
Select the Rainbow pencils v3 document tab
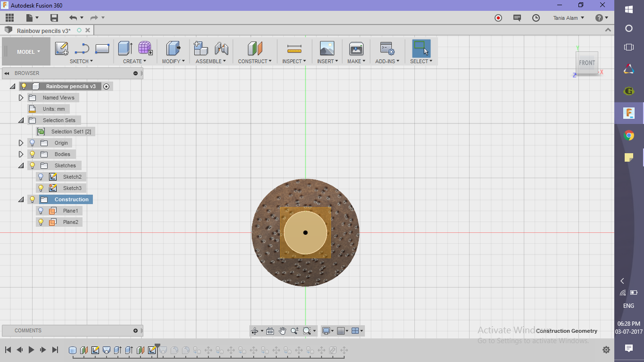click(43, 31)
